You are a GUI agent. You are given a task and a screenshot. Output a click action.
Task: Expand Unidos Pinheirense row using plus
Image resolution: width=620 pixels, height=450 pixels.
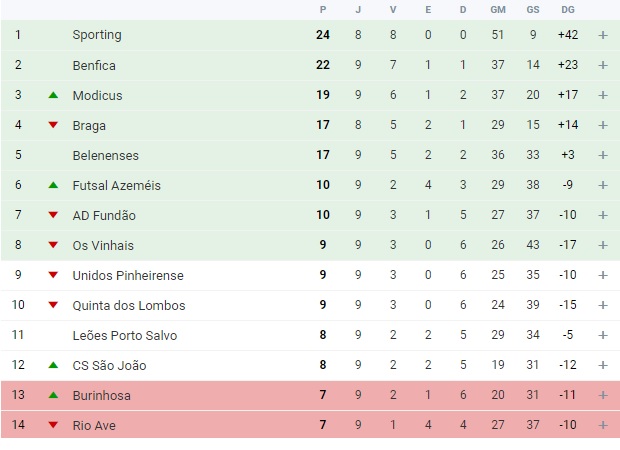pos(603,275)
